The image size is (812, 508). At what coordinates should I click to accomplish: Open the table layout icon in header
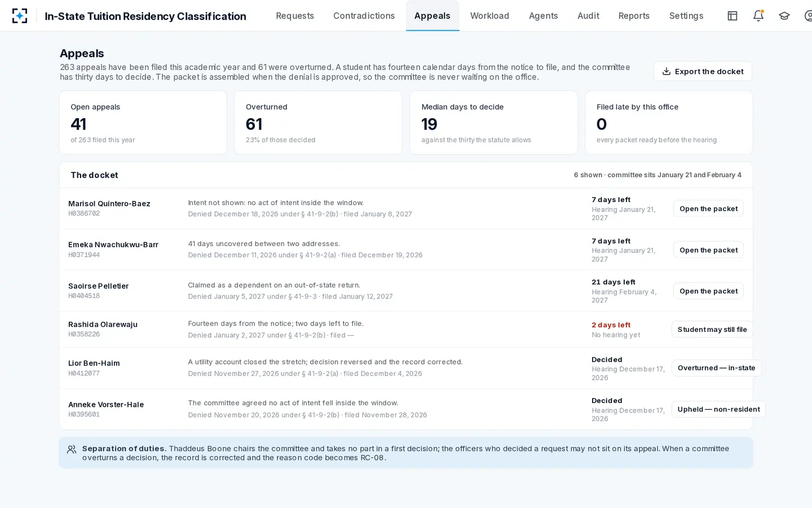click(732, 16)
